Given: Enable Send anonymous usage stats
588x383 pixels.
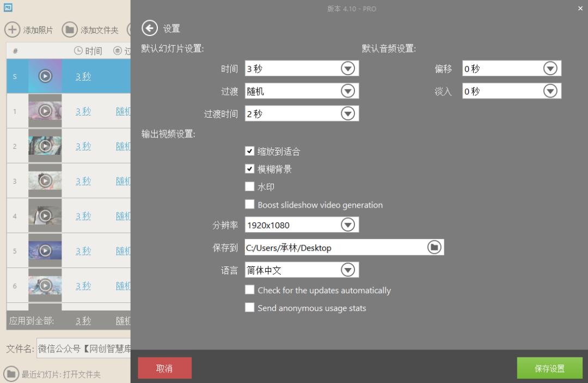Looking at the screenshot, I should (249, 308).
